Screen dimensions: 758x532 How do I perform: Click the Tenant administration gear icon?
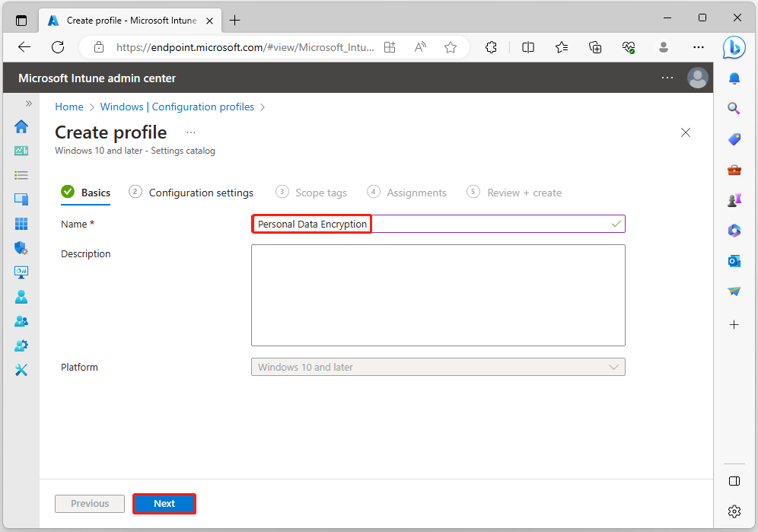[21, 345]
